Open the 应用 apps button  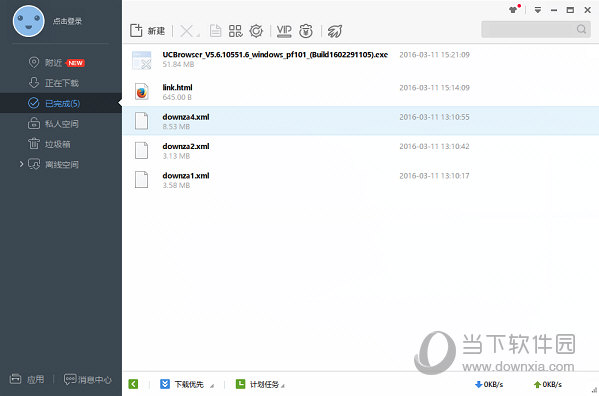[27, 379]
